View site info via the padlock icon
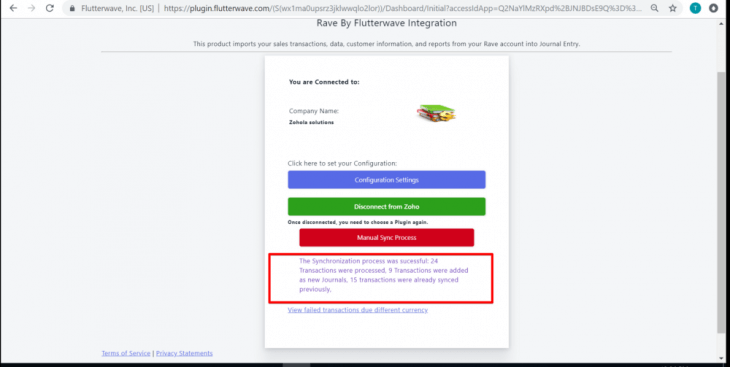This screenshot has width=730, height=367. point(72,8)
